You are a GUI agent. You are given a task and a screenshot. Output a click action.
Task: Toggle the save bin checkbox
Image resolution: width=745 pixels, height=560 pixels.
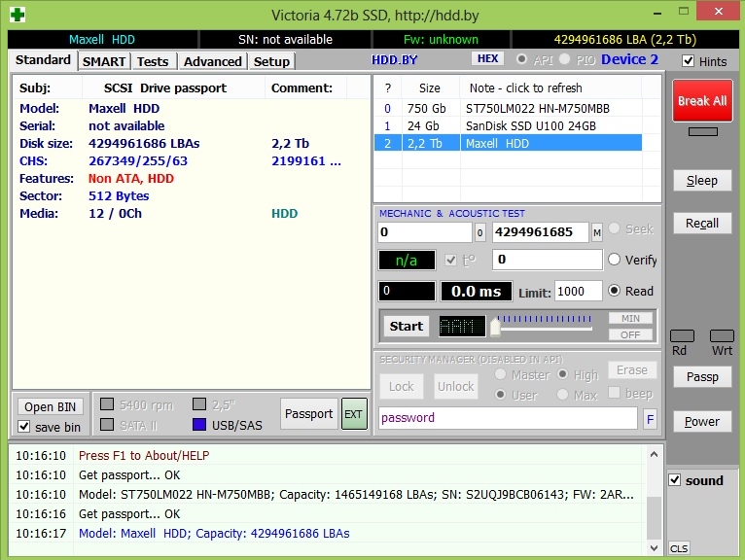click(x=23, y=427)
